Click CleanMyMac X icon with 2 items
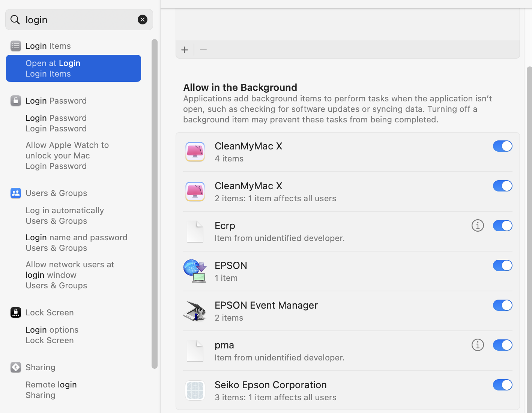This screenshot has height=413, width=532. point(195,191)
